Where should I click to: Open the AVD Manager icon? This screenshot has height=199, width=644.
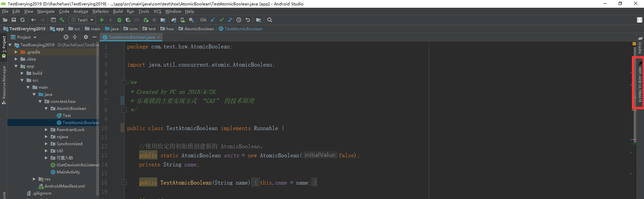coord(182,20)
